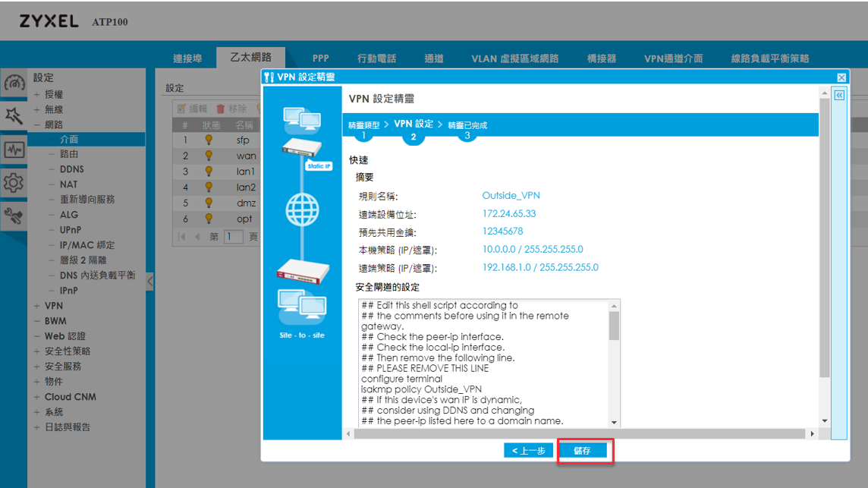
Task: Switch to the 橋接器 tab
Action: 601,58
